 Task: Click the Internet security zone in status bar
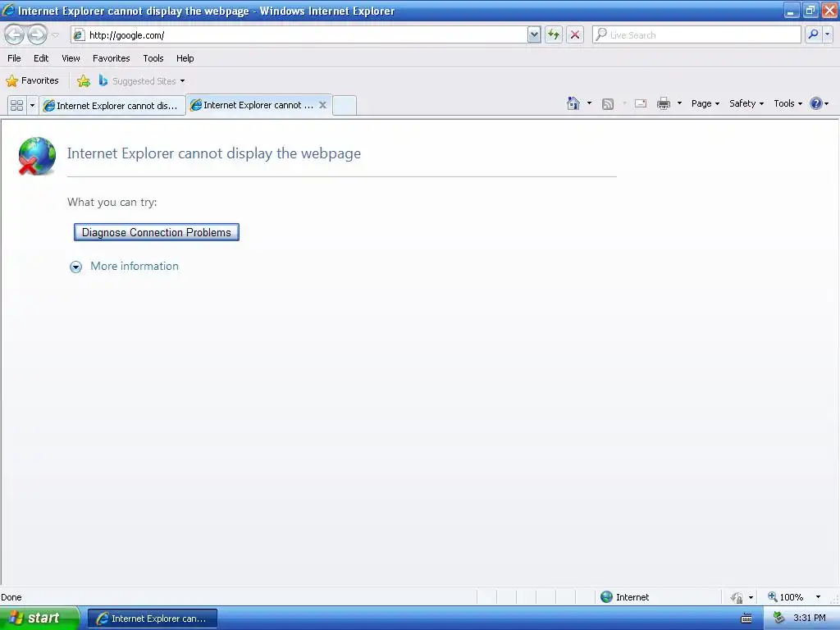[624, 597]
